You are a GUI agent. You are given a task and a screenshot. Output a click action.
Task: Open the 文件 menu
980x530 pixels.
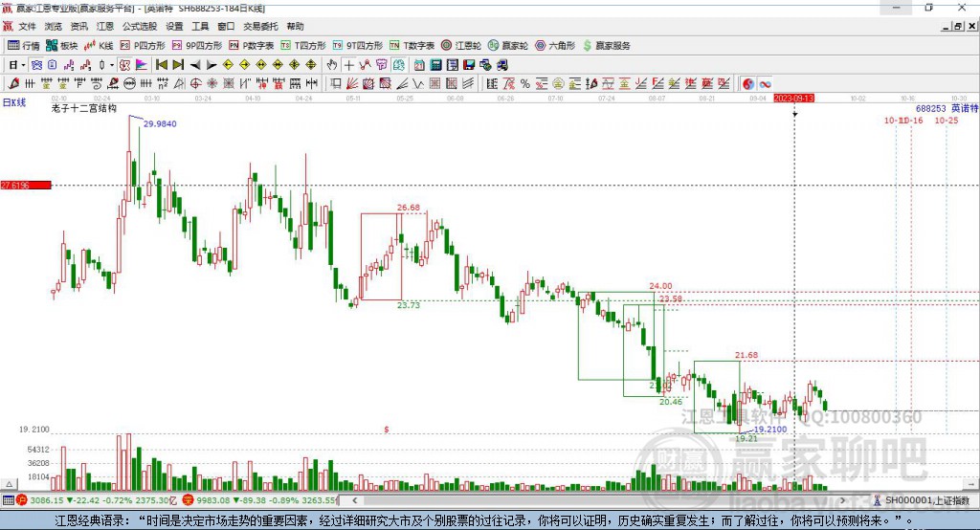point(27,26)
